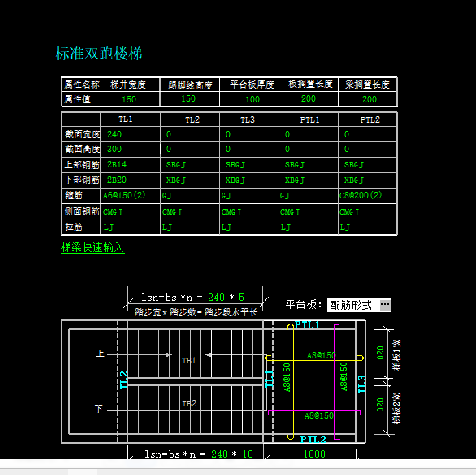476x475 pixels.
Task: Click the PTL1 column header
Action: (310, 120)
